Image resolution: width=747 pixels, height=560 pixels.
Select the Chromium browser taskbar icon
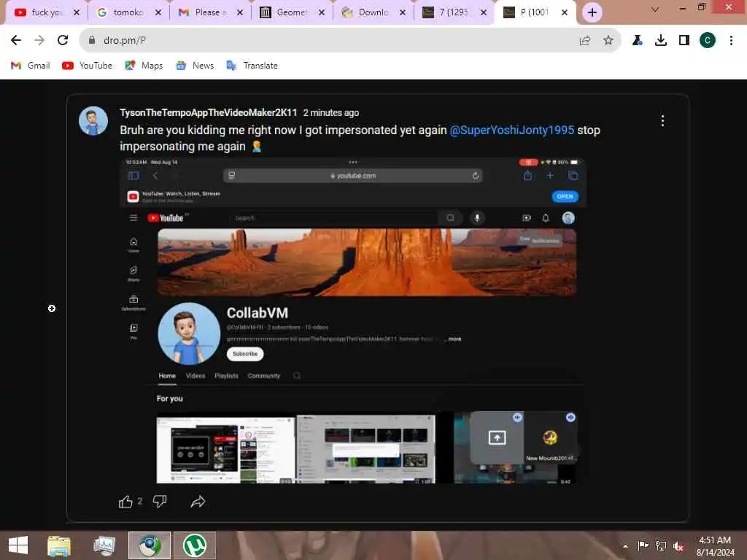150,545
